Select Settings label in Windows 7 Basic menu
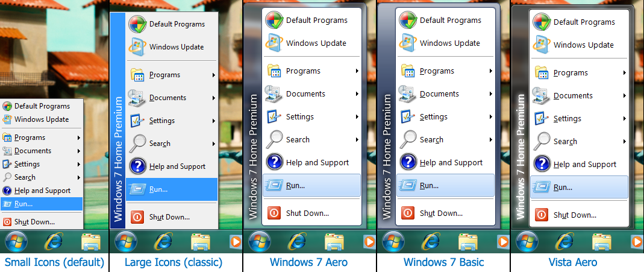This screenshot has width=644, height=272. 433,116
